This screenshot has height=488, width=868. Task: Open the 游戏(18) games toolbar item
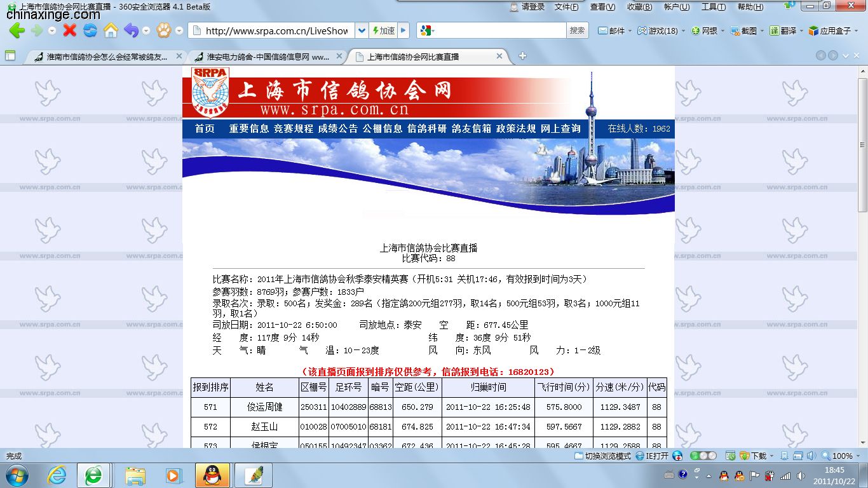tap(661, 30)
